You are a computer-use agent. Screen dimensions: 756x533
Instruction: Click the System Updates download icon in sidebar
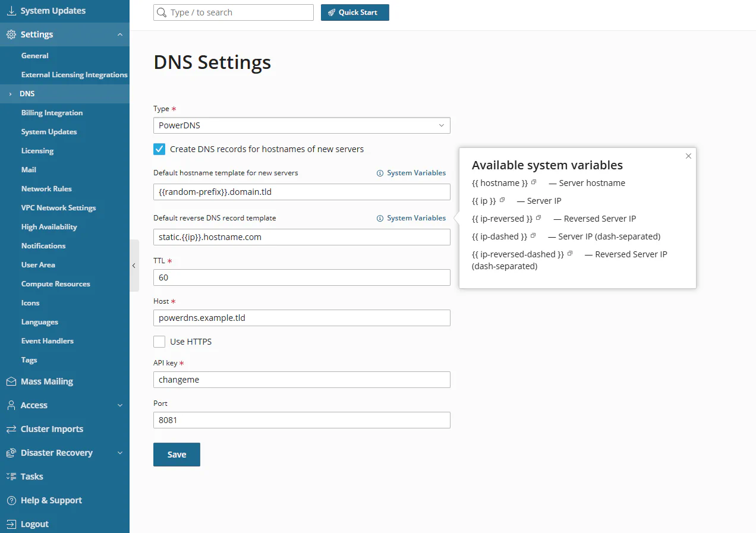(x=11, y=11)
